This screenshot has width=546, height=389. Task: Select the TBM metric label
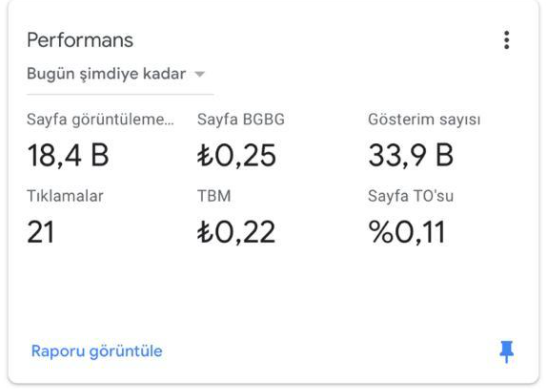(214, 196)
